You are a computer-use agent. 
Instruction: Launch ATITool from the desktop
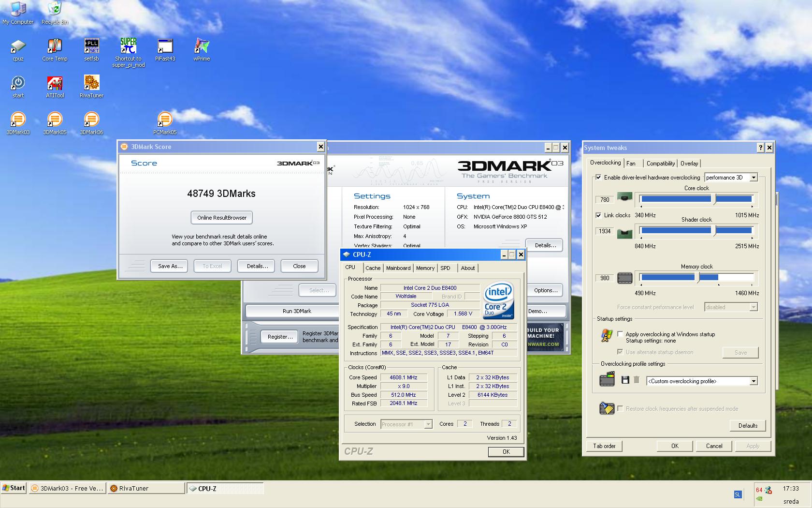tap(55, 87)
